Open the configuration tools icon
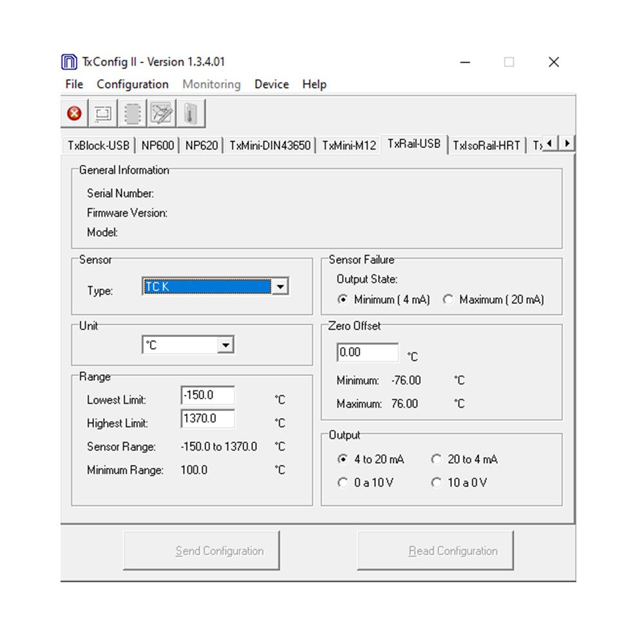Screen dimensions: 644x644 pyautogui.click(x=161, y=112)
